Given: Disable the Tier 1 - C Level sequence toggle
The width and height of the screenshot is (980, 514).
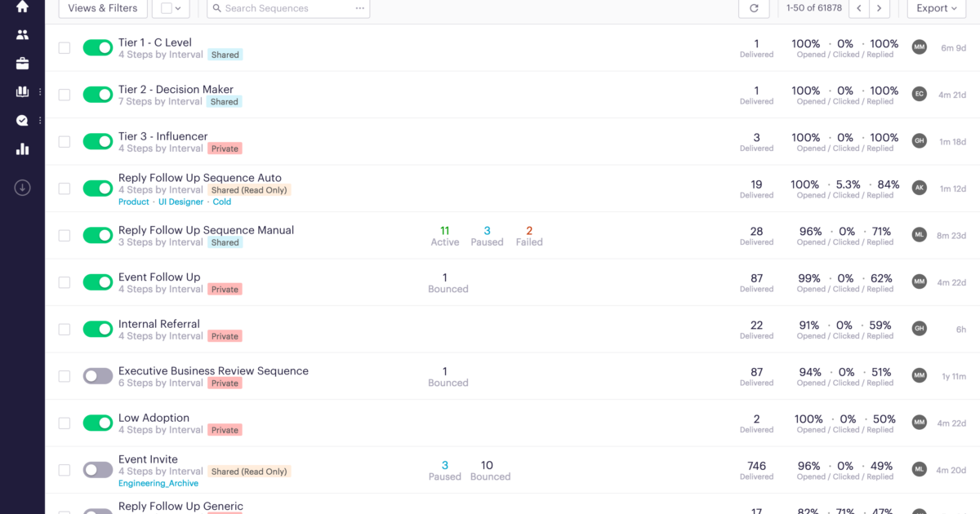Looking at the screenshot, I should [98, 47].
